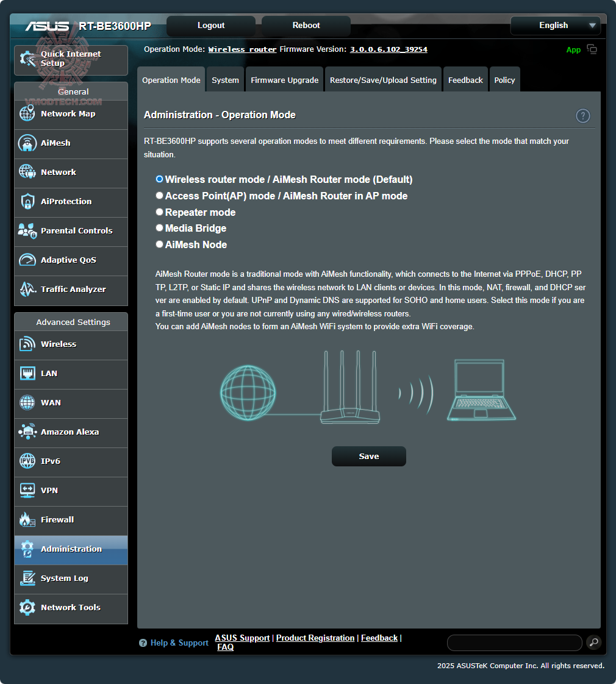Click the Parental Controls people icon
616x684 pixels.
click(27, 230)
